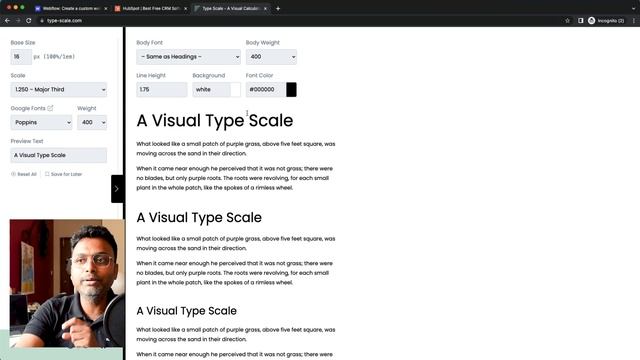Click the Background color text field
Image resolution: width=640 pixels, height=360 pixels.
click(x=211, y=89)
